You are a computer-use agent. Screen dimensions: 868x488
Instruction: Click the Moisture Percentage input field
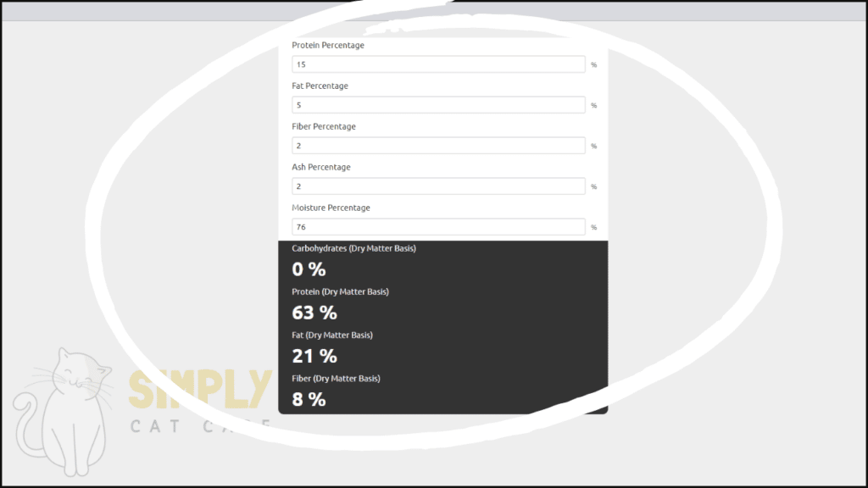point(438,227)
